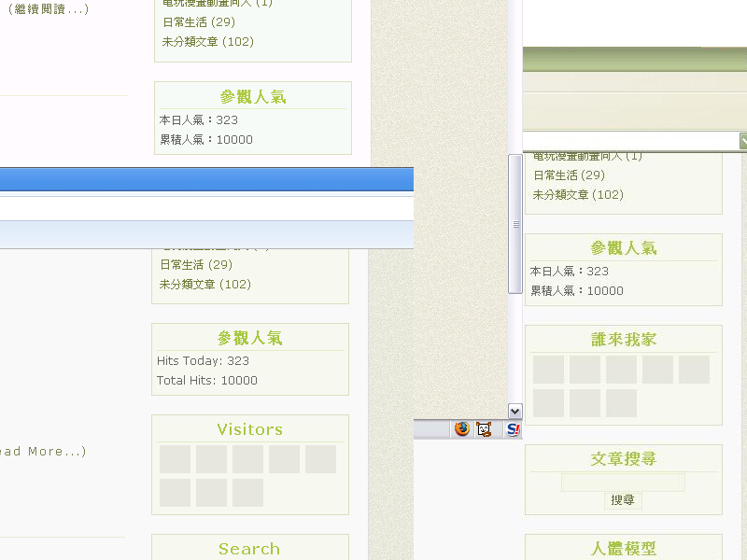
Task: Open the Read More link
Action: pos(43,451)
